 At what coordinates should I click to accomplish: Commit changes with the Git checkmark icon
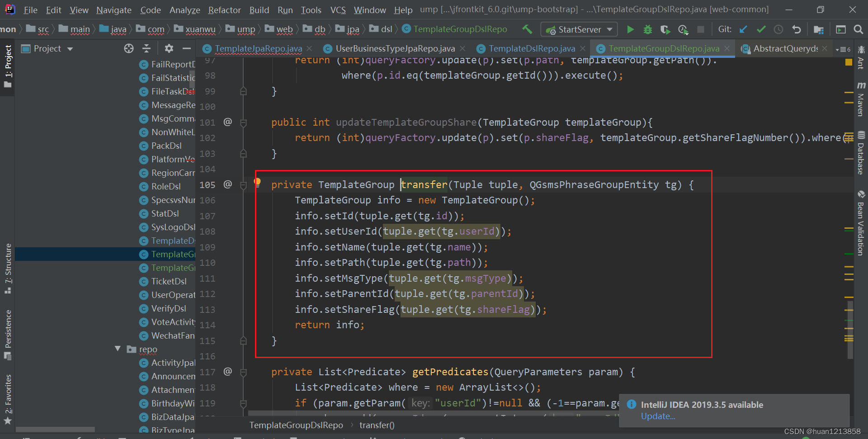coord(761,29)
